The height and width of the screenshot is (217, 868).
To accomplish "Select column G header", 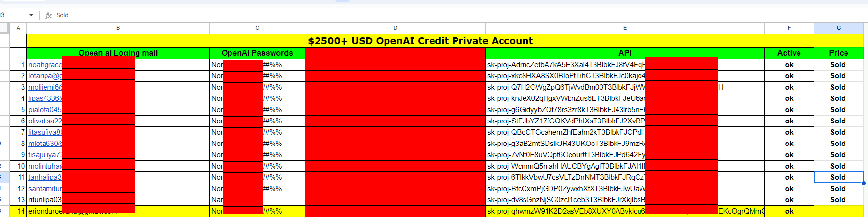I will 839,28.
